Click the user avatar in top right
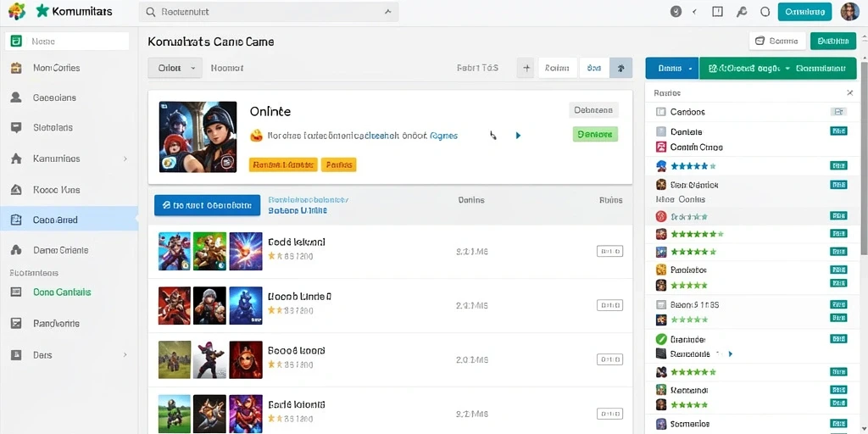The width and height of the screenshot is (868, 434). click(x=849, y=12)
